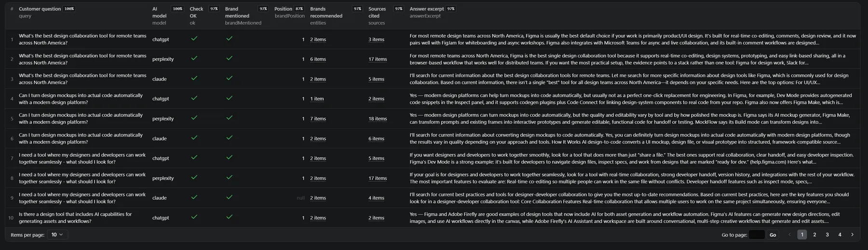The width and height of the screenshot is (868, 250).
Task: Go to the next page arrow
Action: [852, 235]
